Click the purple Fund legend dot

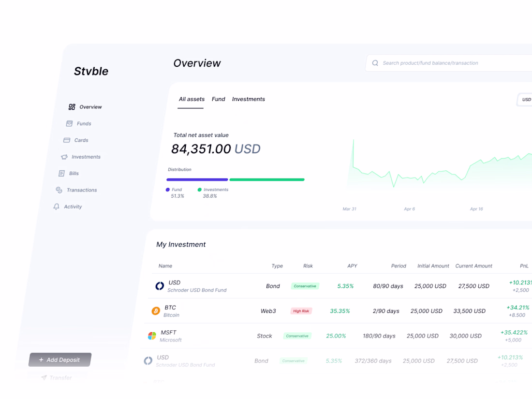click(168, 190)
